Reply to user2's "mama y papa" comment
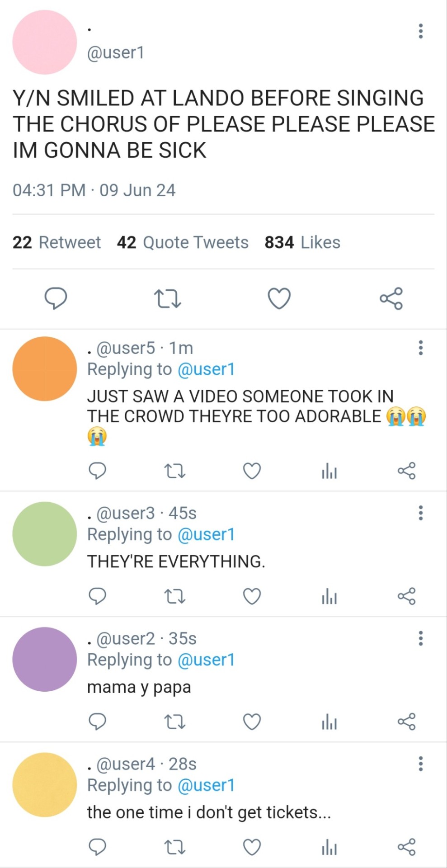This screenshot has height=868, width=447. tap(97, 722)
